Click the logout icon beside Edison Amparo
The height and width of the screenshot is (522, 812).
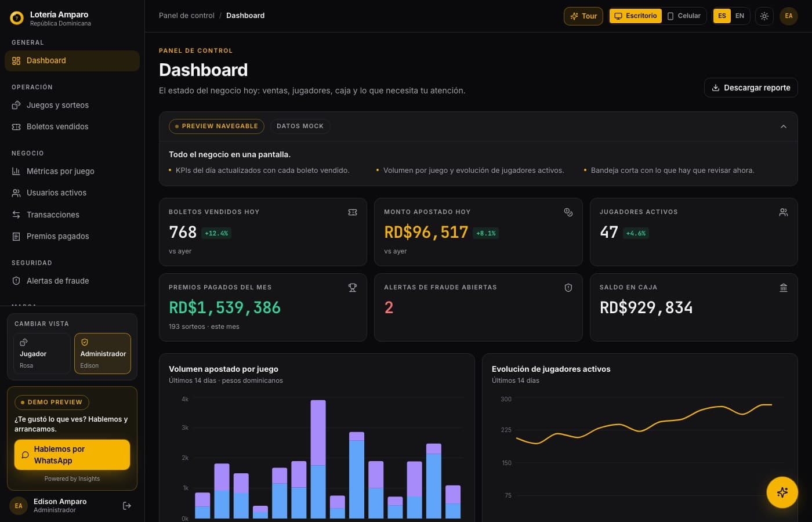(x=127, y=506)
